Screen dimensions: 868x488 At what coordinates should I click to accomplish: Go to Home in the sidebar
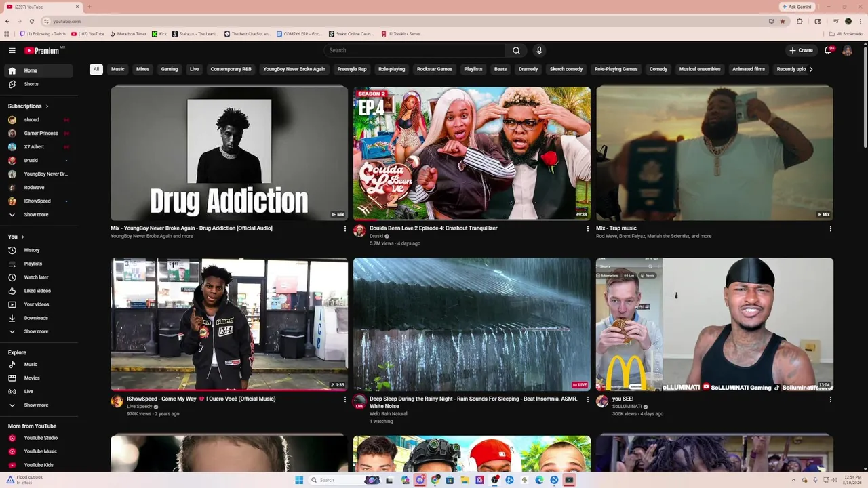pyautogui.click(x=38, y=70)
